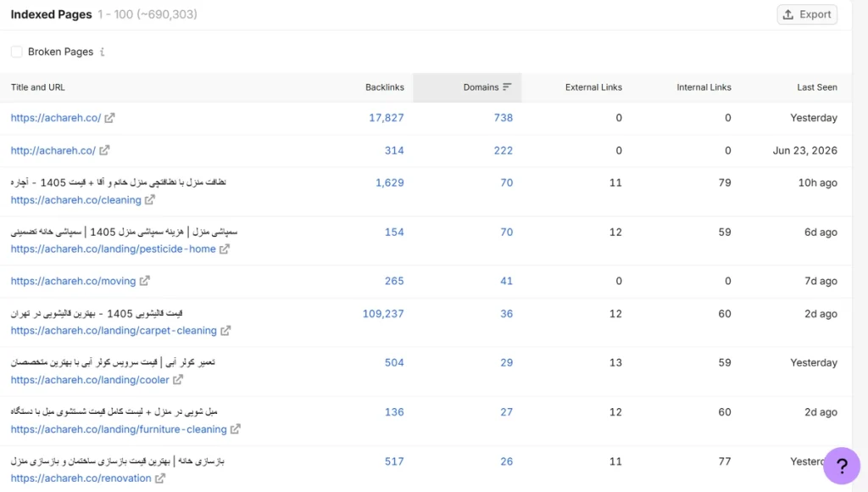Select the 10h ago last seen value
This screenshot has height=492, width=868.
click(818, 182)
